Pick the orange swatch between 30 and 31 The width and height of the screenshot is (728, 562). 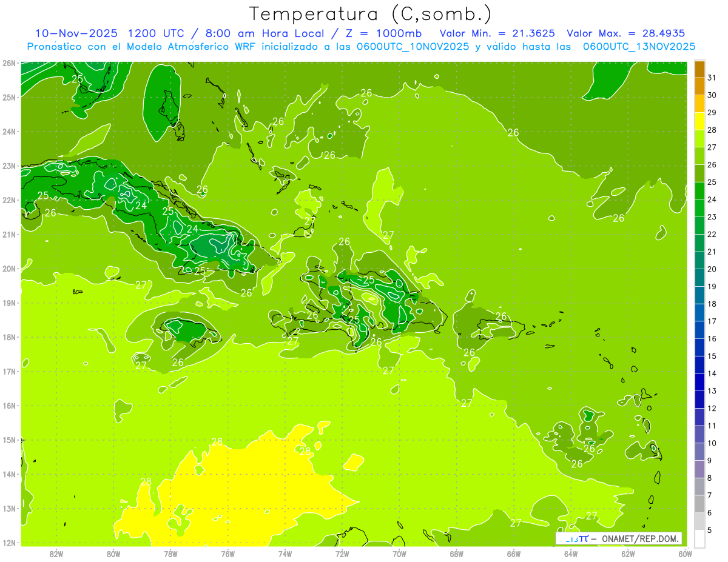pyautogui.click(x=699, y=86)
